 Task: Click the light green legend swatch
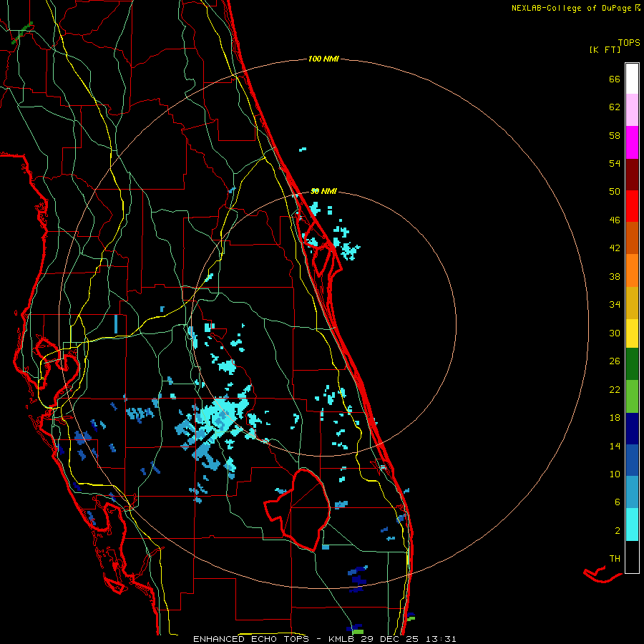632,396
